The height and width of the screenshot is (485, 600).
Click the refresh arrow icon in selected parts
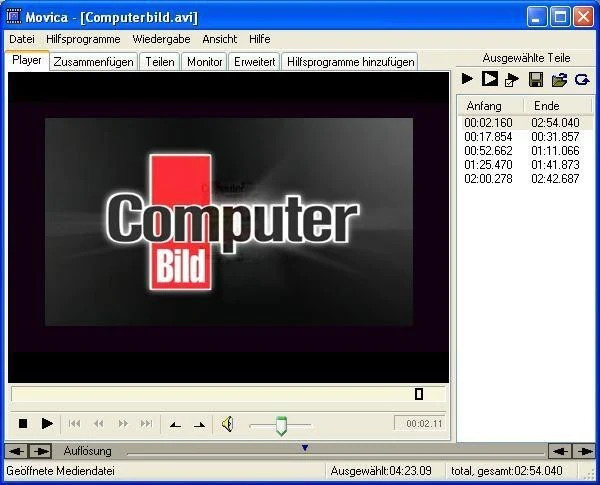[x=582, y=80]
